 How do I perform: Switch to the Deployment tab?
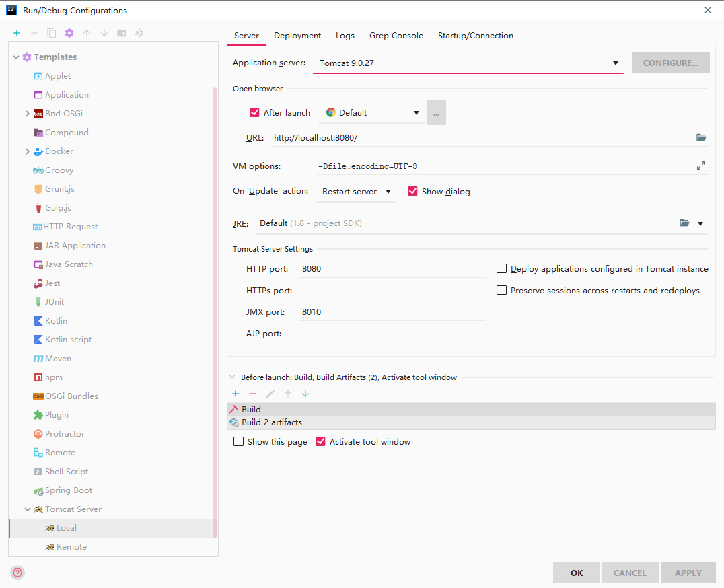[x=297, y=36]
